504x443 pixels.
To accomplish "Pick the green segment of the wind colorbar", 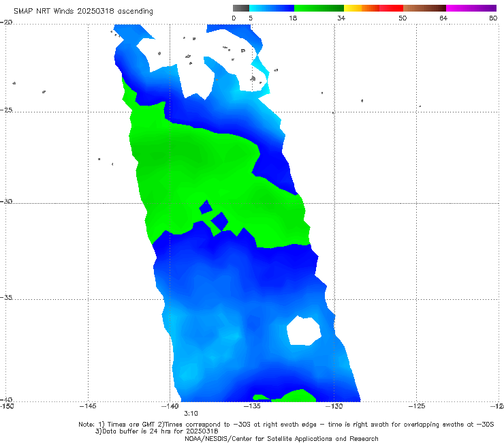I will pos(319,8).
